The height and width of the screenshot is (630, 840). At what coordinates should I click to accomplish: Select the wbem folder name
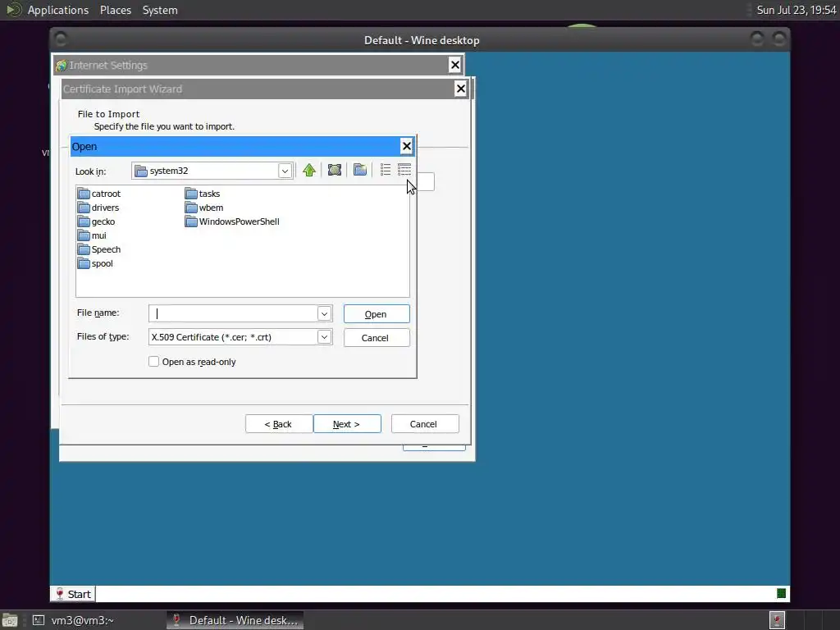pyautogui.click(x=211, y=208)
